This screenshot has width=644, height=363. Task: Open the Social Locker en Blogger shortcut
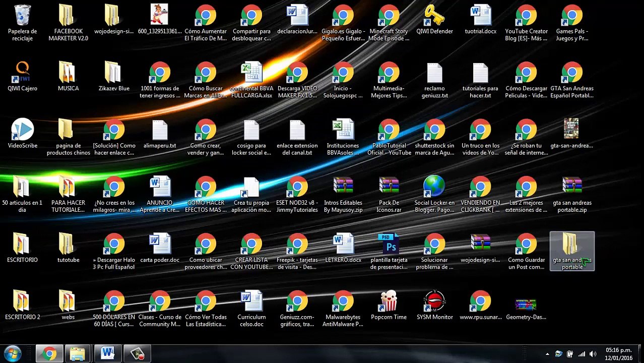tap(434, 187)
